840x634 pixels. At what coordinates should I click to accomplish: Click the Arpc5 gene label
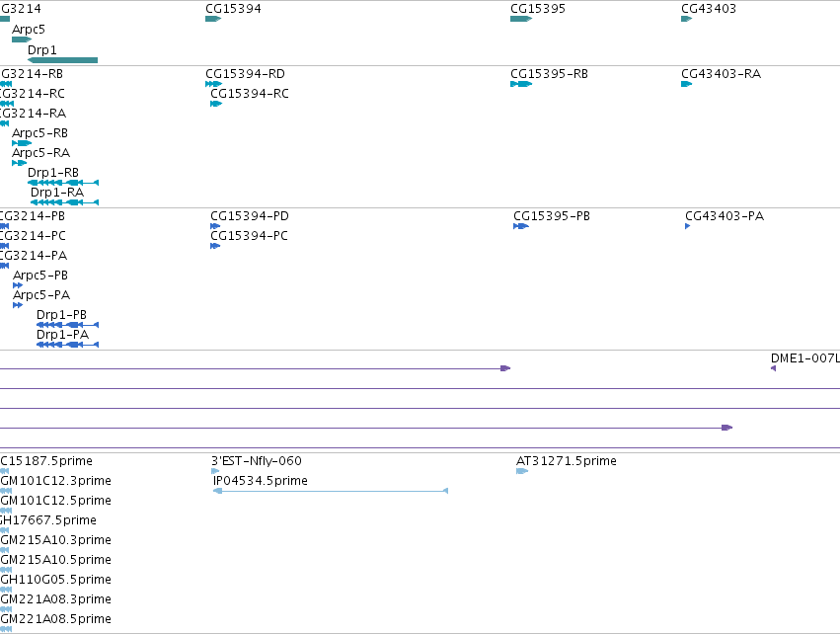point(29,30)
